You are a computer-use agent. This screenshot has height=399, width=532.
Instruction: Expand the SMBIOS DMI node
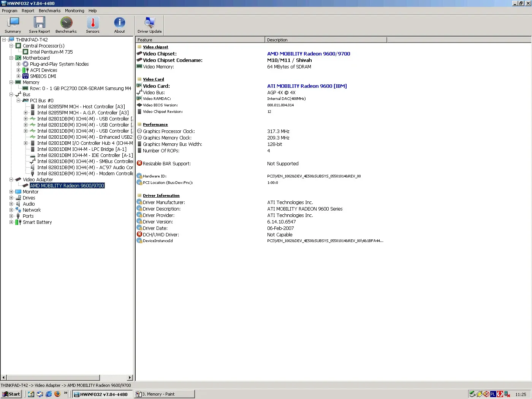pyautogui.click(x=18, y=76)
